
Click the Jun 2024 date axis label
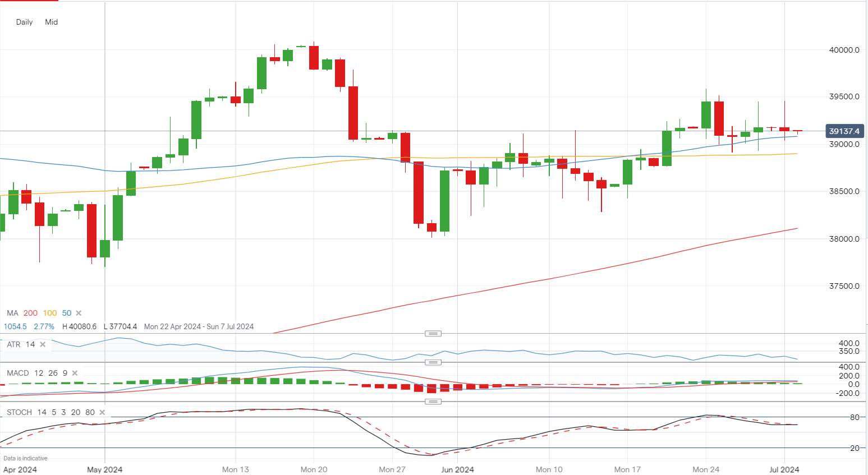(x=457, y=469)
